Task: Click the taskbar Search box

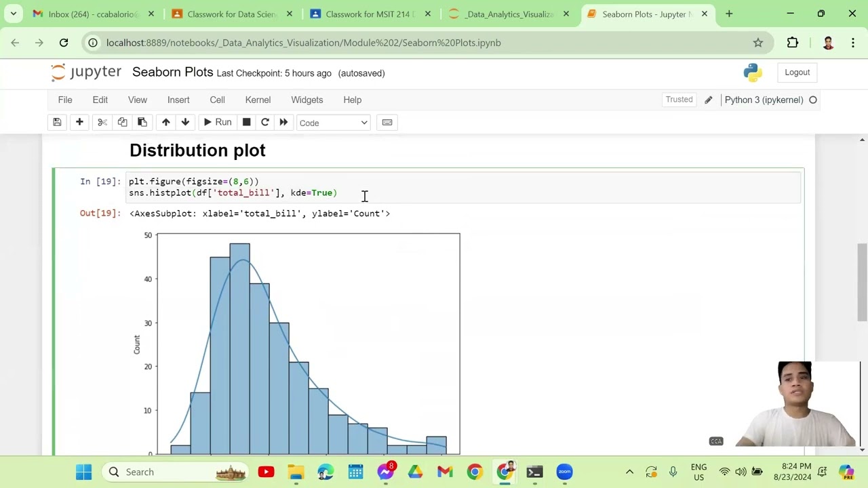Action: point(175,472)
